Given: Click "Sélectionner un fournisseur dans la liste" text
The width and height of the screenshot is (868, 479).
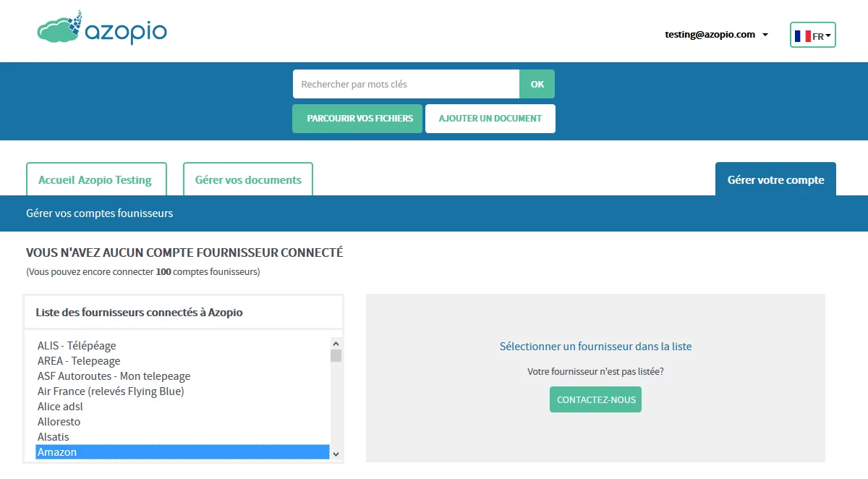Looking at the screenshot, I should pos(595,347).
